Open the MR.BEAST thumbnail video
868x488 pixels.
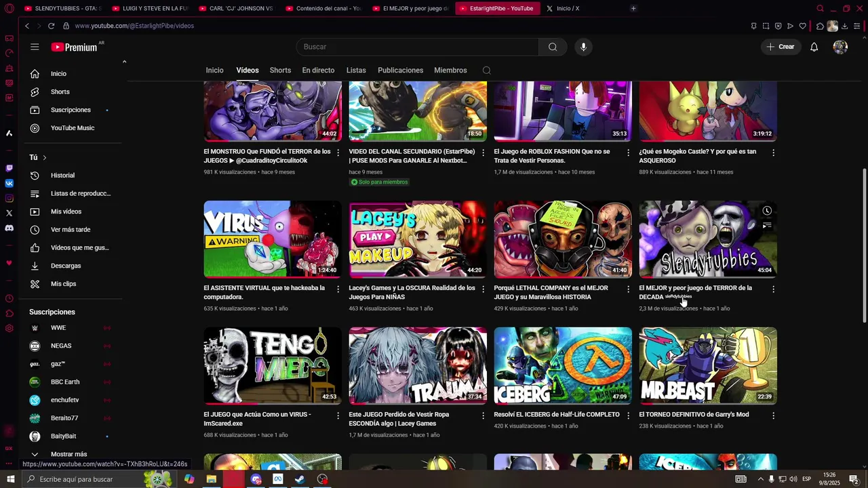point(708,366)
